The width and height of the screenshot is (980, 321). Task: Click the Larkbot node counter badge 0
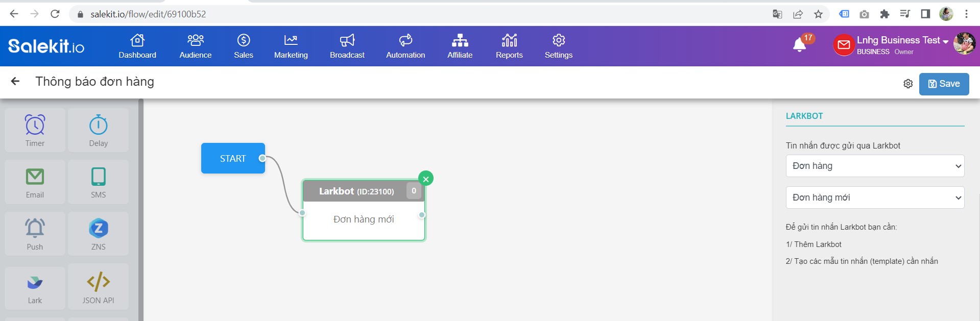(414, 191)
